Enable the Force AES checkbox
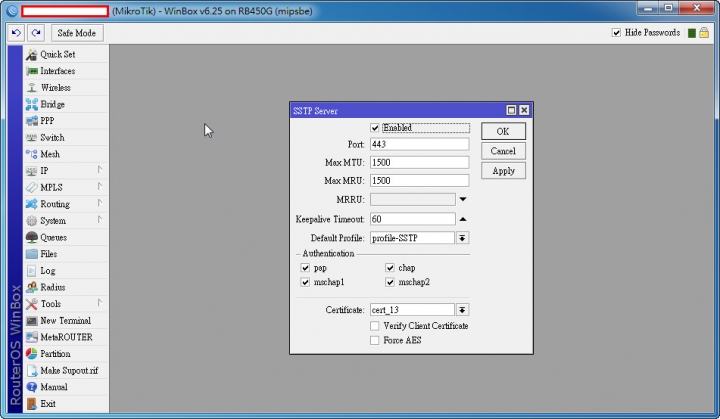The width and height of the screenshot is (720, 419). [x=375, y=340]
